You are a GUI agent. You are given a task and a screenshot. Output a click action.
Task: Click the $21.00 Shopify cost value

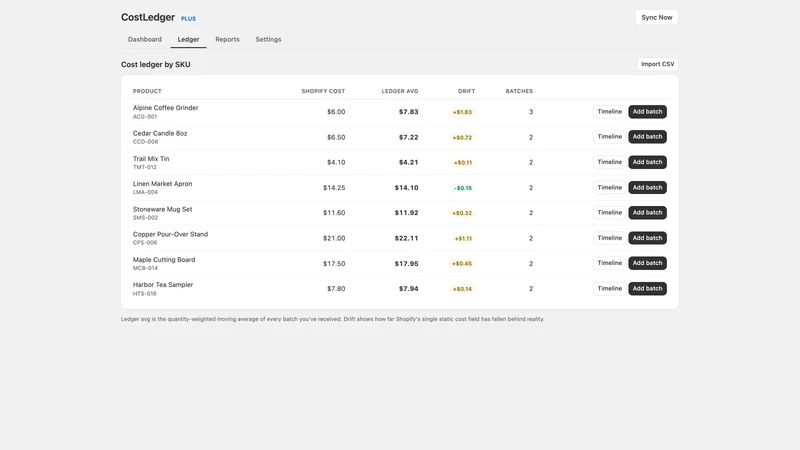334,238
